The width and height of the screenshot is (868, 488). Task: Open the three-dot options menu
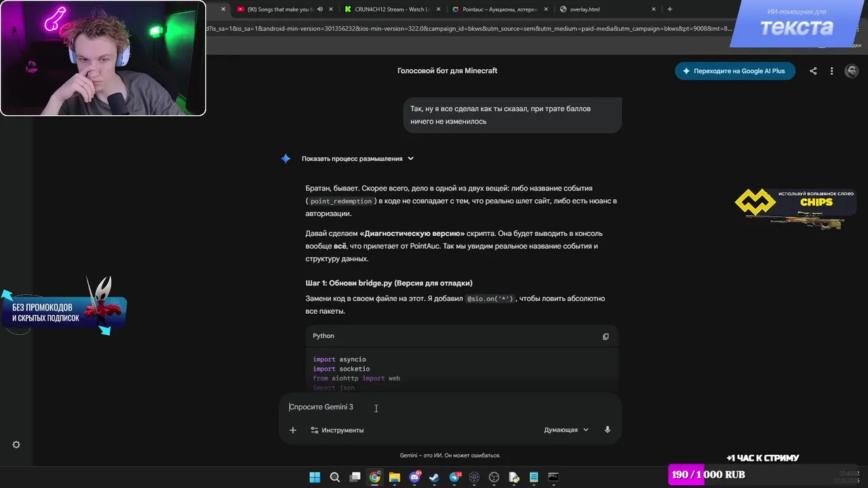pos(831,71)
